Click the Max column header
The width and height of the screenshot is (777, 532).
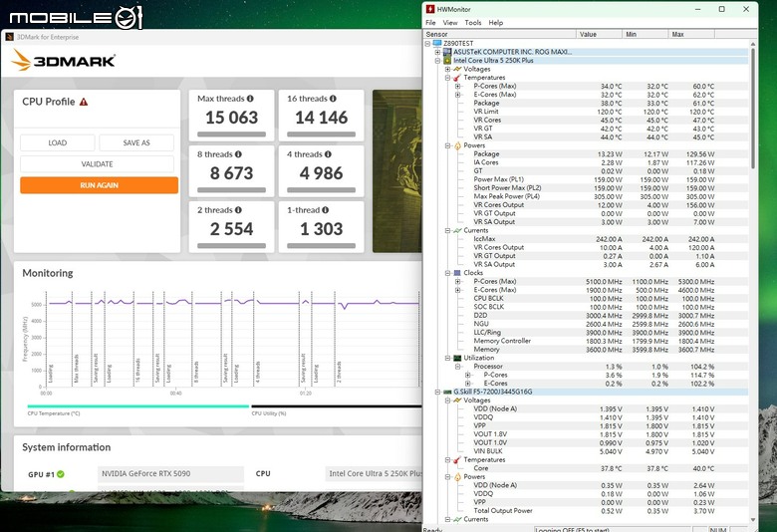[690, 34]
